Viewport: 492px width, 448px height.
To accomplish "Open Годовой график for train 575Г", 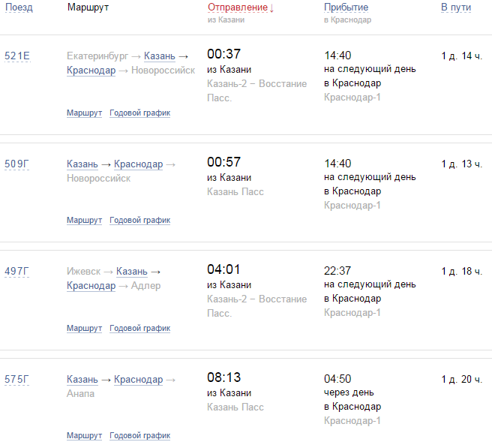I will point(139,436).
